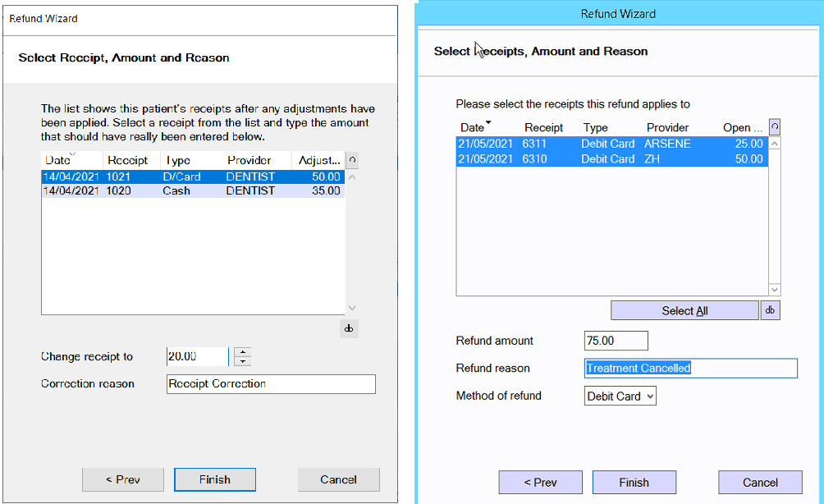824x504 pixels.
Task: Click the down arrow of the left list scrollbar
Action: tap(352, 308)
